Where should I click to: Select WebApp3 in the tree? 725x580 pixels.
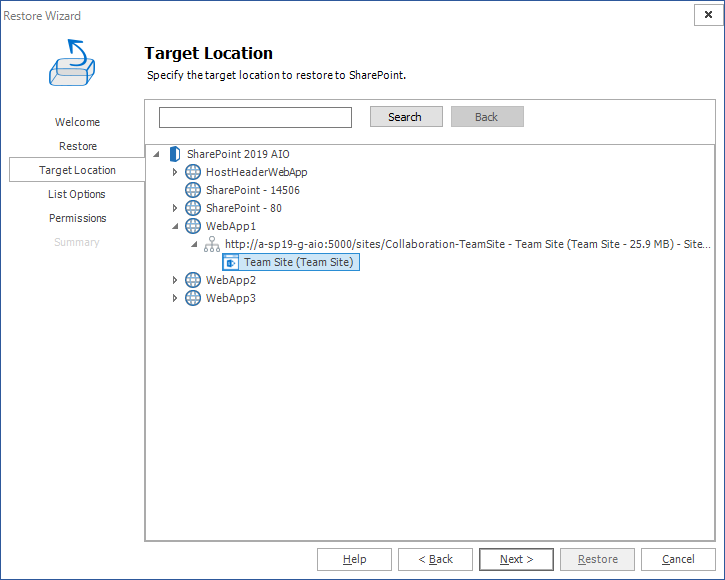click(x=231, y=298)
